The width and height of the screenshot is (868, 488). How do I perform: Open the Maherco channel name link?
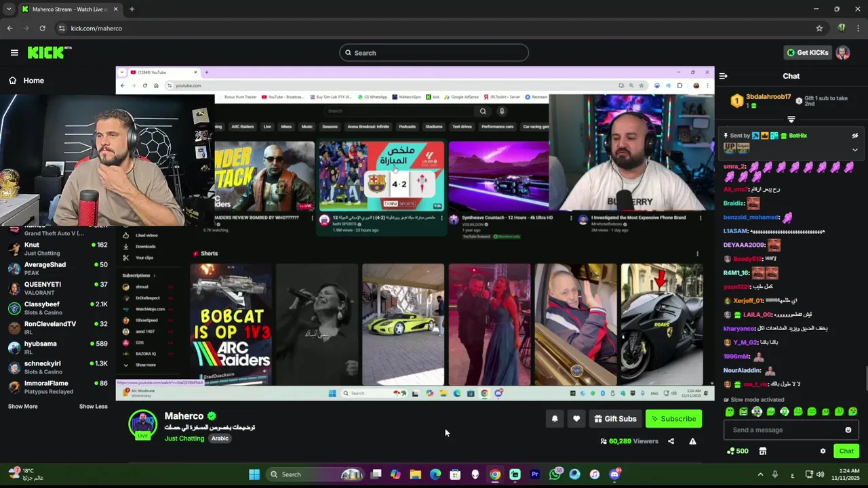[x=184, y=415]
